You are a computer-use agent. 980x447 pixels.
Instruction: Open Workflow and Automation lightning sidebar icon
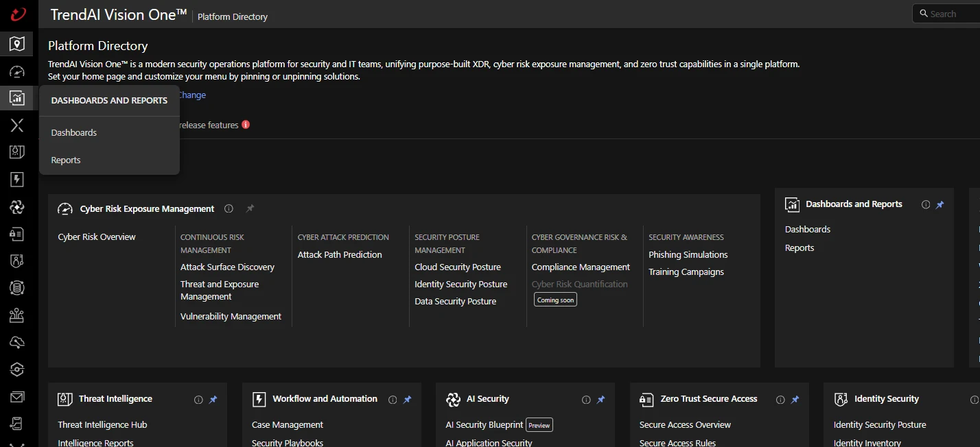(17, 180)
